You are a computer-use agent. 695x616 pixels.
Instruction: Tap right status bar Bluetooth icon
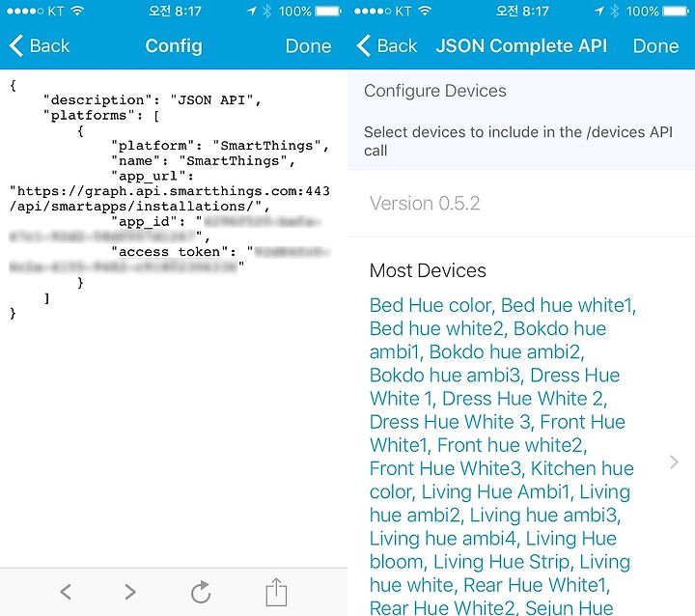pos(614,11)
